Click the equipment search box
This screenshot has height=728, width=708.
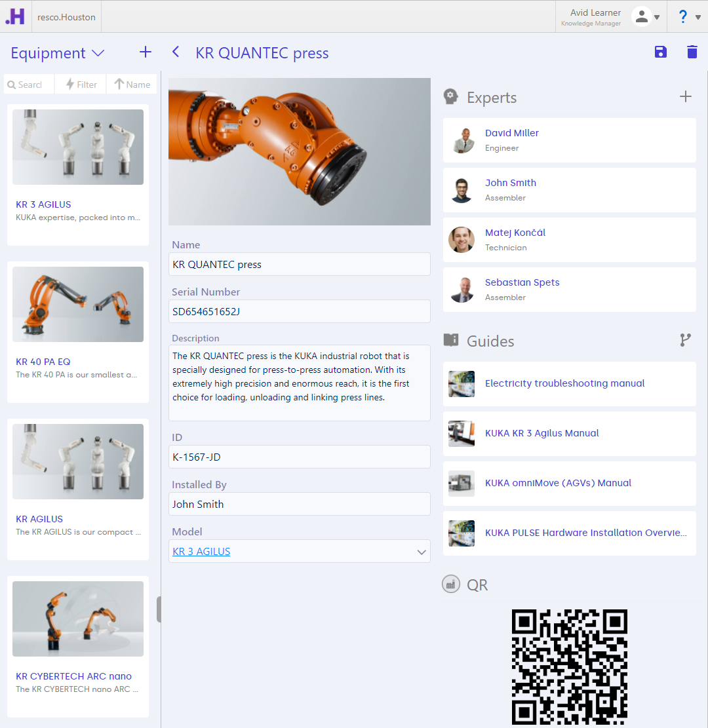click(x=29, y=85)
